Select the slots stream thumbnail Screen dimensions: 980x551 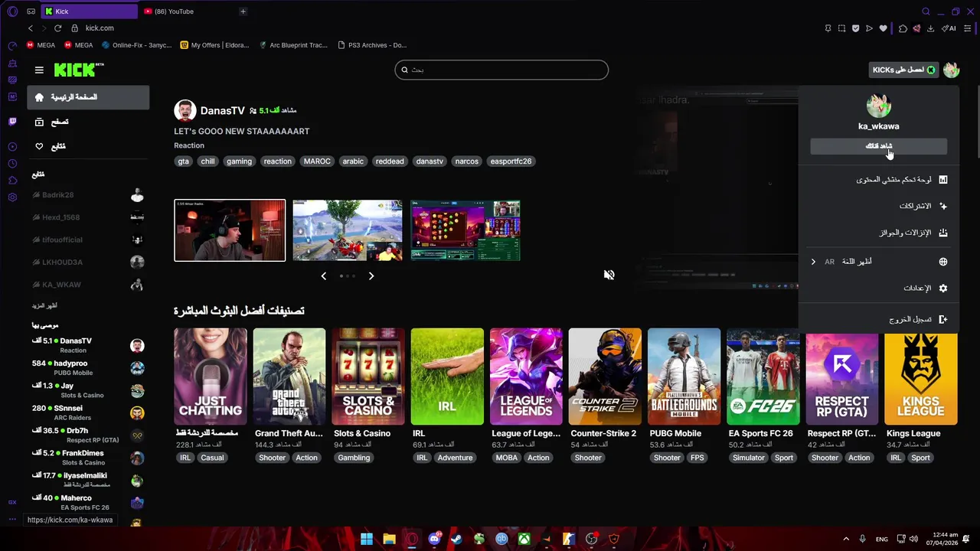click(465, 230)
